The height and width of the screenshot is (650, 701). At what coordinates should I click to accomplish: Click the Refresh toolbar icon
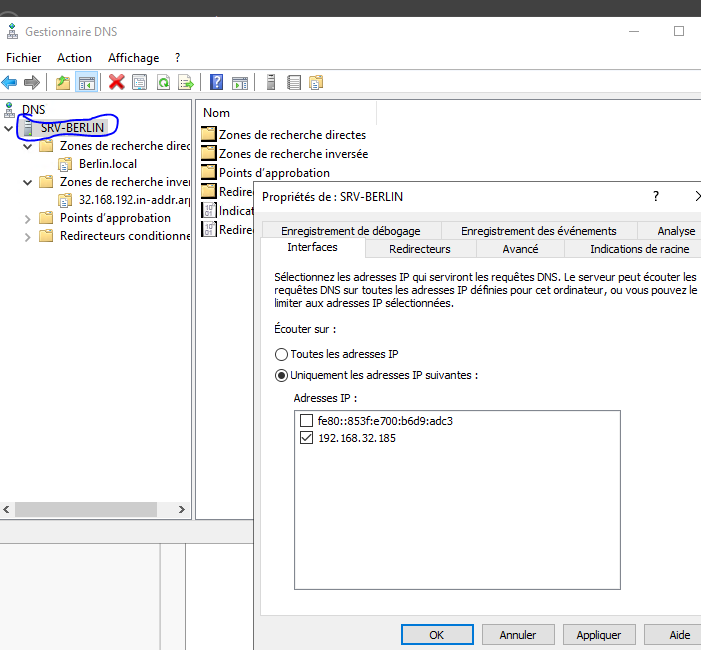[162, 82]
